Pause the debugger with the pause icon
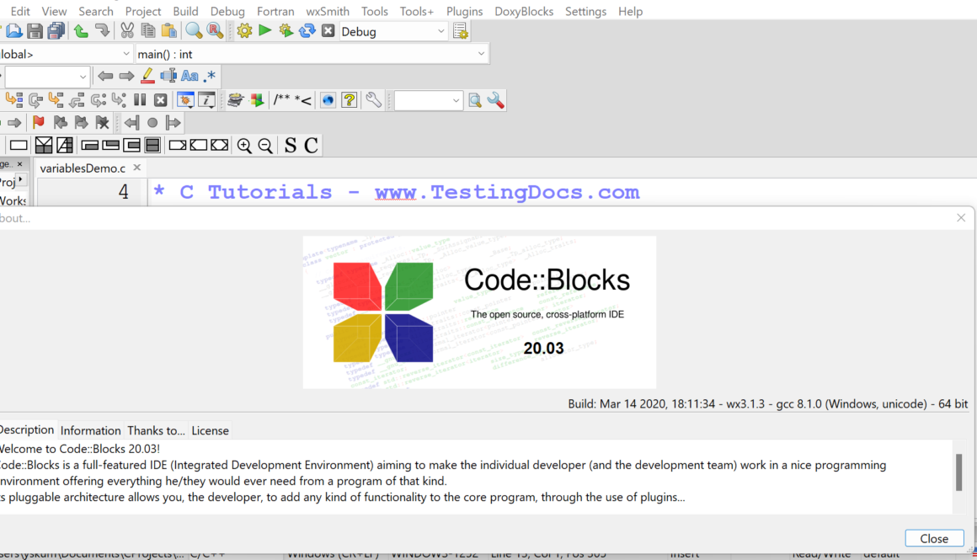 [138, 99]
